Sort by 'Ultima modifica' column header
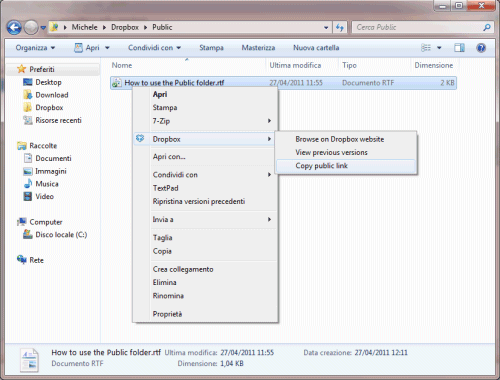Viewport: 500px width, 380px height. (295, 65)
